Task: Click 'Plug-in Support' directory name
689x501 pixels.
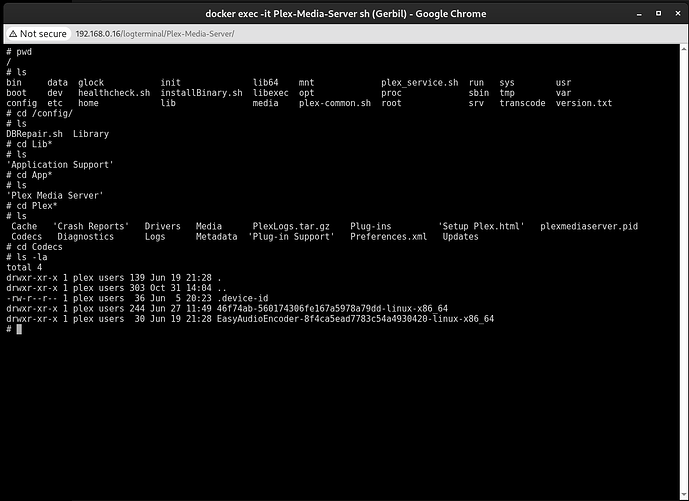Action: (291, 237)
